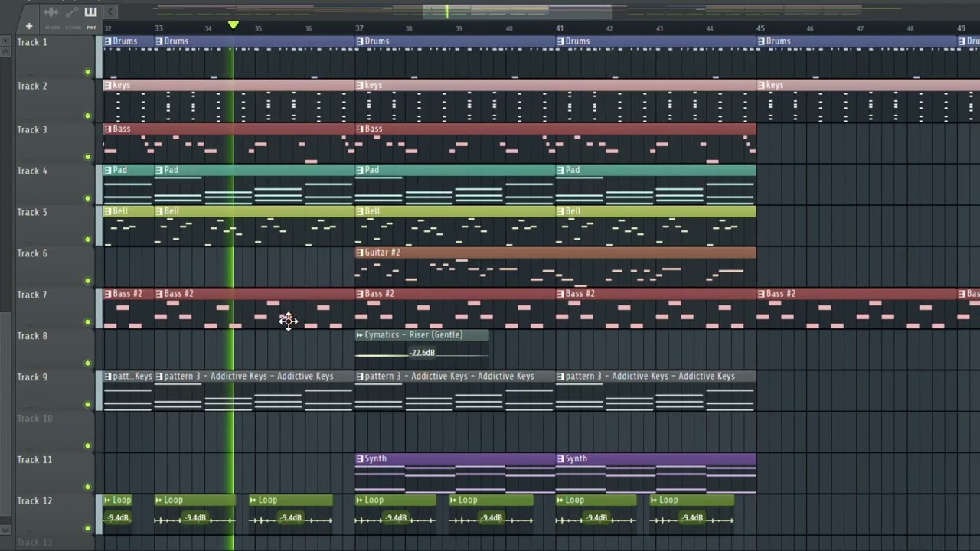The width and height of the screenshot is (980, 551).
Task: Click bar number 37 on the ruler
Action: 359,29
